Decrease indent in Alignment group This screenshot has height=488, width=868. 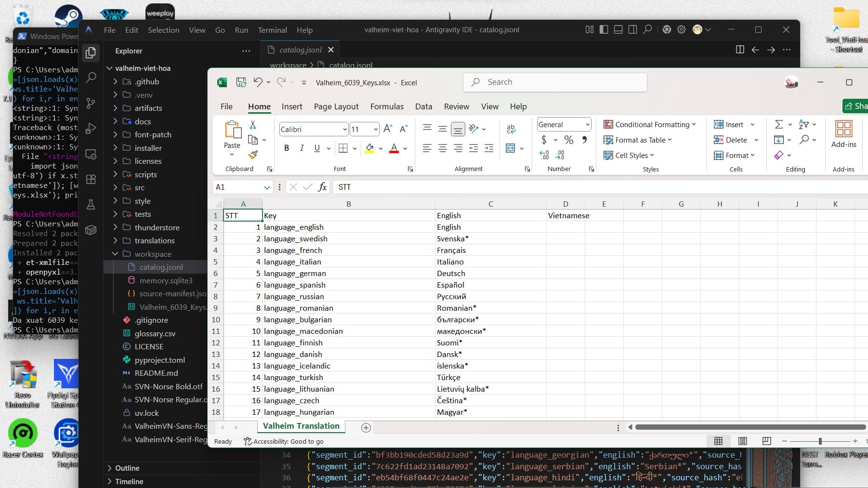tap(473, 148)
